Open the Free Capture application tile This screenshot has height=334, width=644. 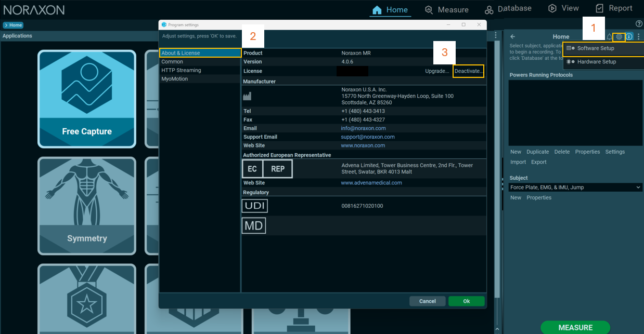87,99
